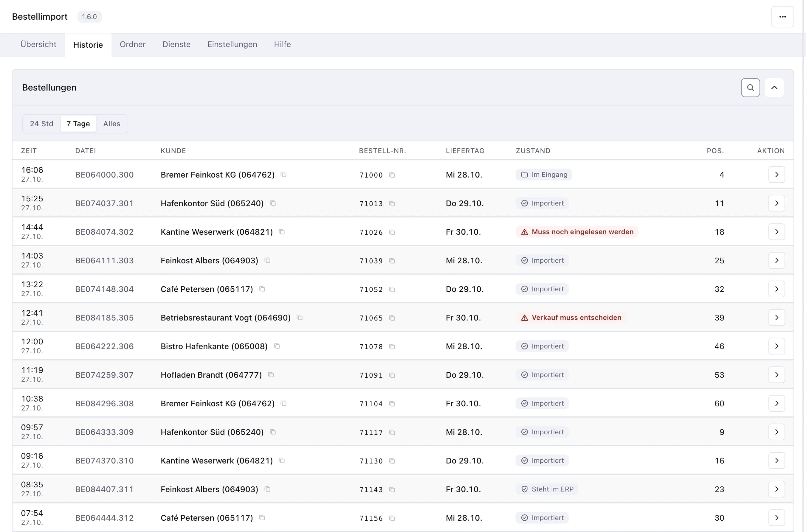806x532 pixels.
Task: Copy customer name Bremer Feinkost KG in row BE064000.300
Action: point(283,175)
